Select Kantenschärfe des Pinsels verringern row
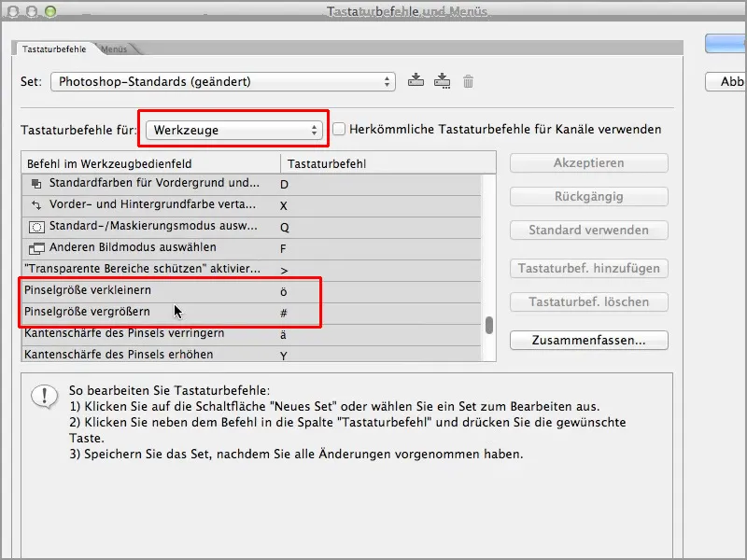747x560 pixels. click(x=251, y=333)
